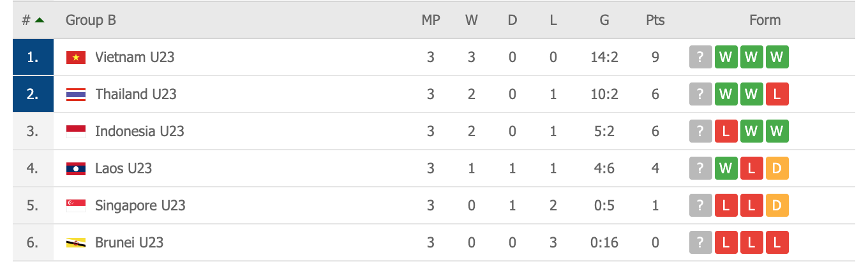The image size is (868, 266).
Task: Click the Indonesia U23 flag icon
Action: 75,132
